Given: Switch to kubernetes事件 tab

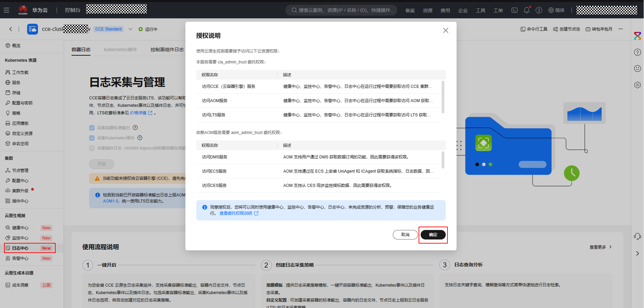Looking at the screenshot, I should click(120, 50).
